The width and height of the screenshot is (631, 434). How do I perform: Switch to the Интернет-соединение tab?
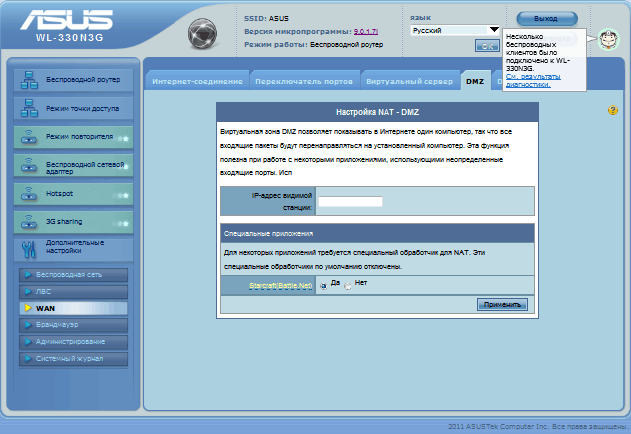point(197,80)
